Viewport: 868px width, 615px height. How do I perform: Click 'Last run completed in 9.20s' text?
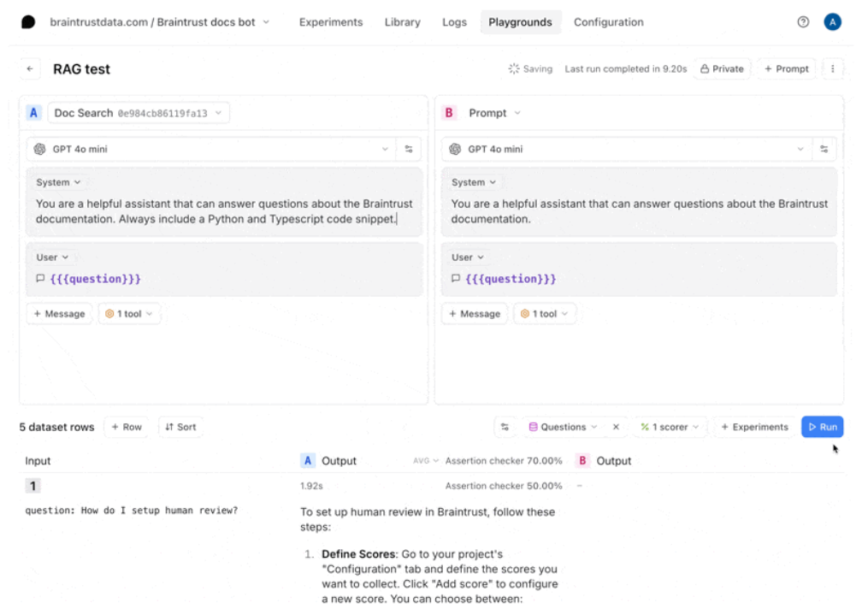click(625, 69)
